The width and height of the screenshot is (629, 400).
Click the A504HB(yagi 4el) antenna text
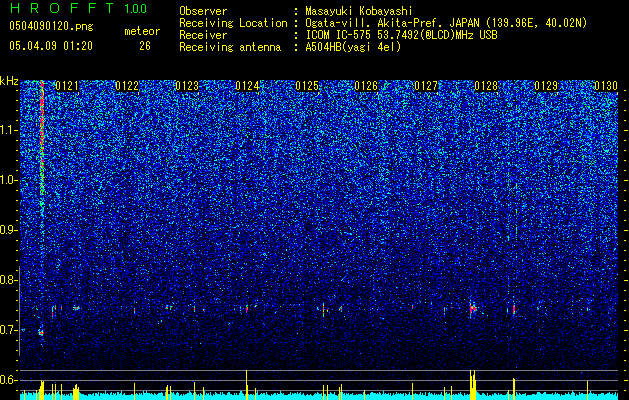[x=353, y=47]
